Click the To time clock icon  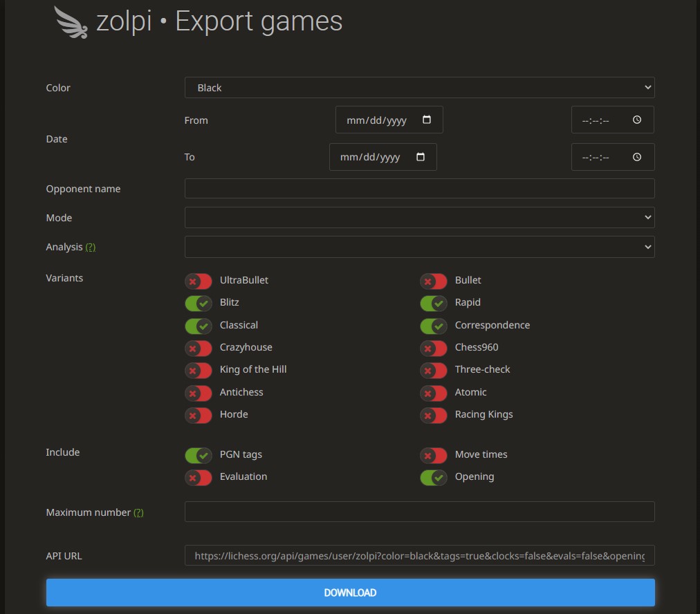tap(637, 157)
